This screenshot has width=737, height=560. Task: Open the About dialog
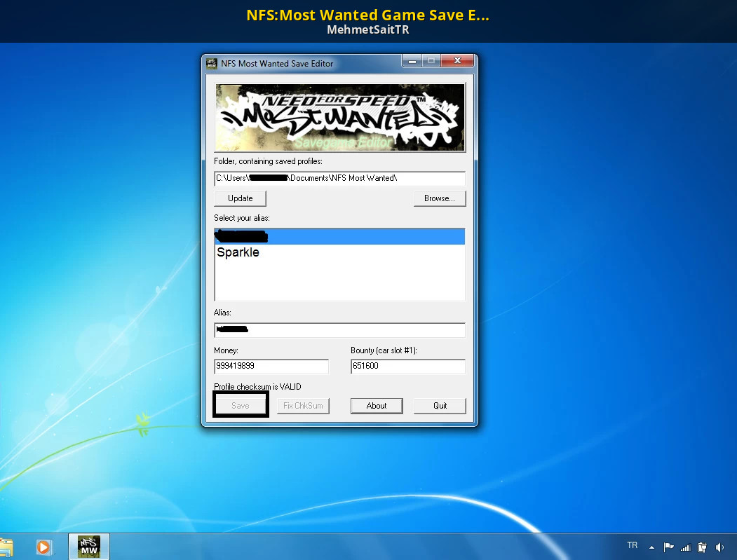pyautogui.click(x=377, y=406)
